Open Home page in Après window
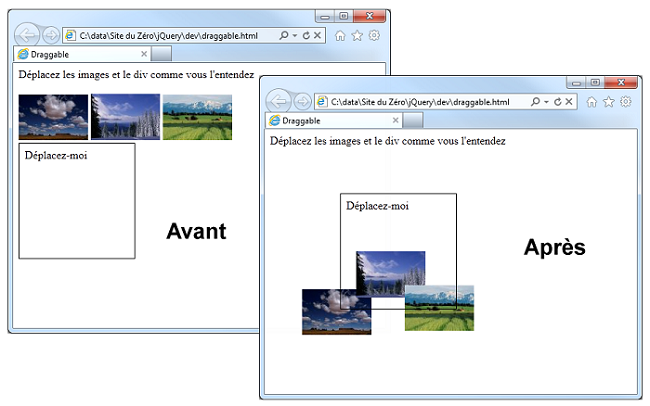 coord(592,102)
